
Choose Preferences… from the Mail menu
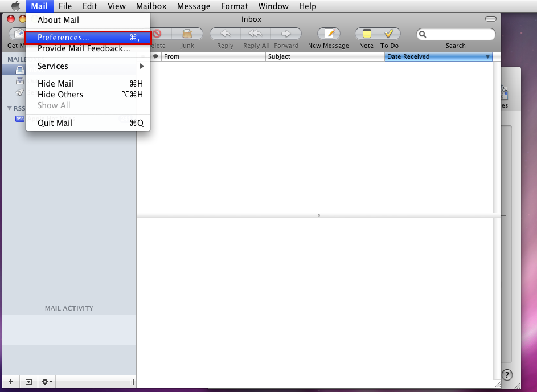click(x=88, y=38)
